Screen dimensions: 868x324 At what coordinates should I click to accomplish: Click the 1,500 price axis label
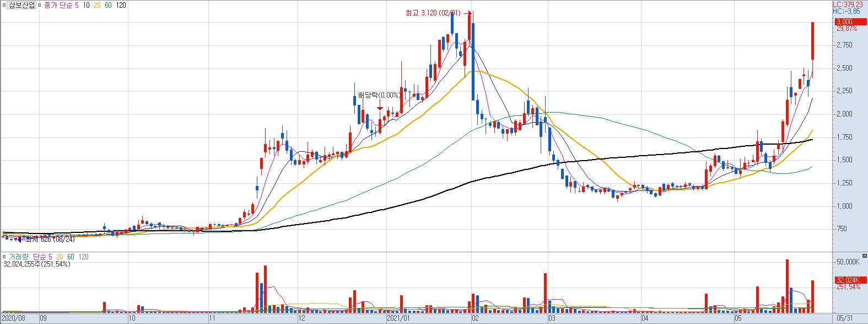[x=844, y=160]
